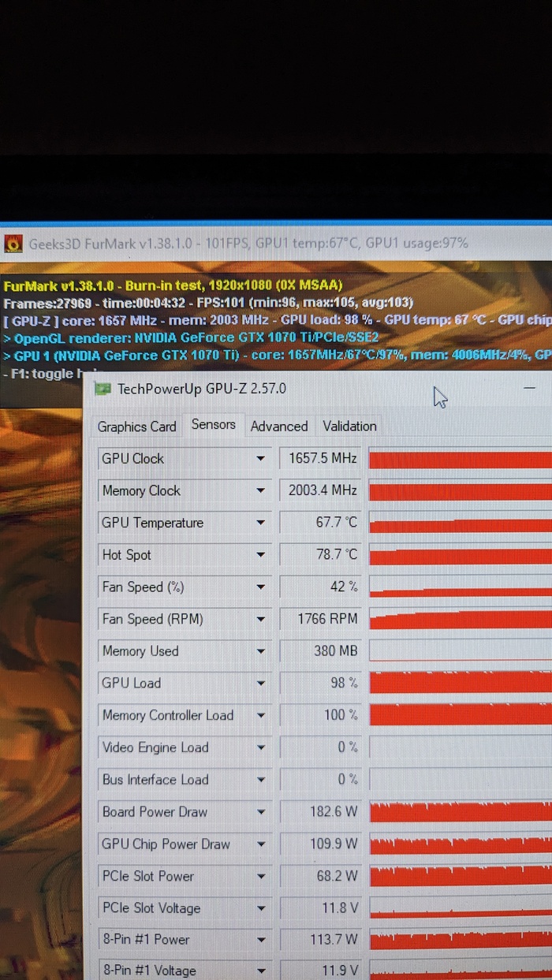
Task: Open the Hot Spot sensor dropdown
Action: pos(260,555)
